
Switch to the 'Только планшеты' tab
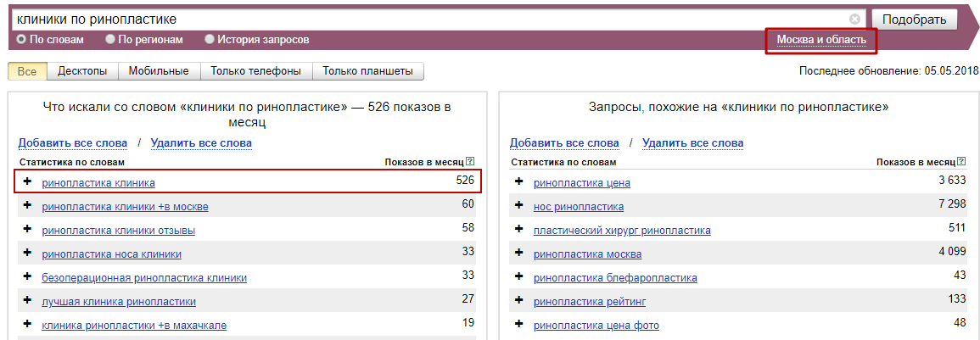[x=367, y=71]
